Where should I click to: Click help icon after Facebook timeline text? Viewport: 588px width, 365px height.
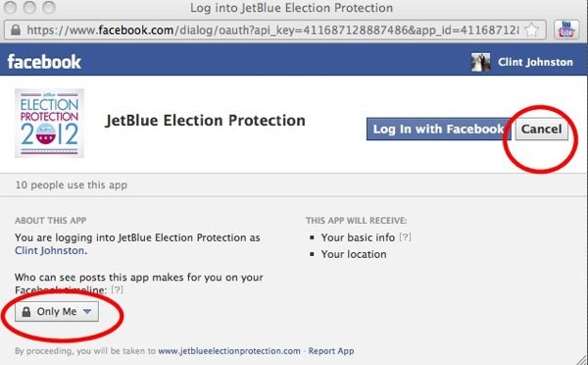[117, 289]
